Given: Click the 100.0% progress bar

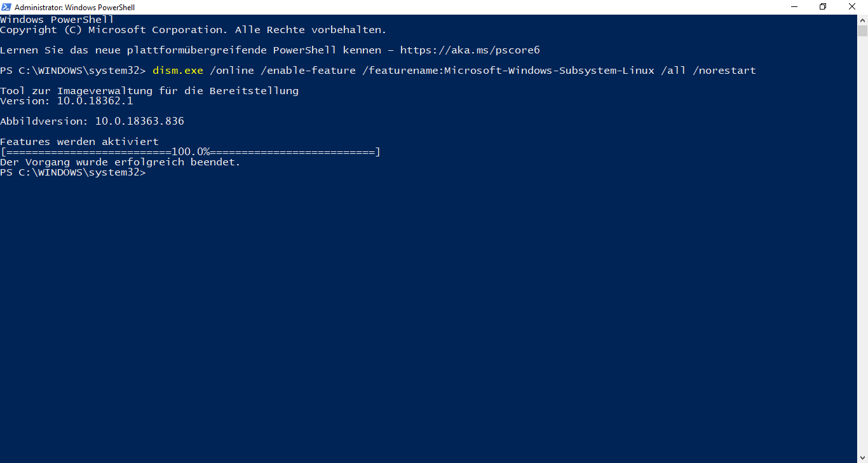Looking at the screenshot, I should tap(190, 152).
